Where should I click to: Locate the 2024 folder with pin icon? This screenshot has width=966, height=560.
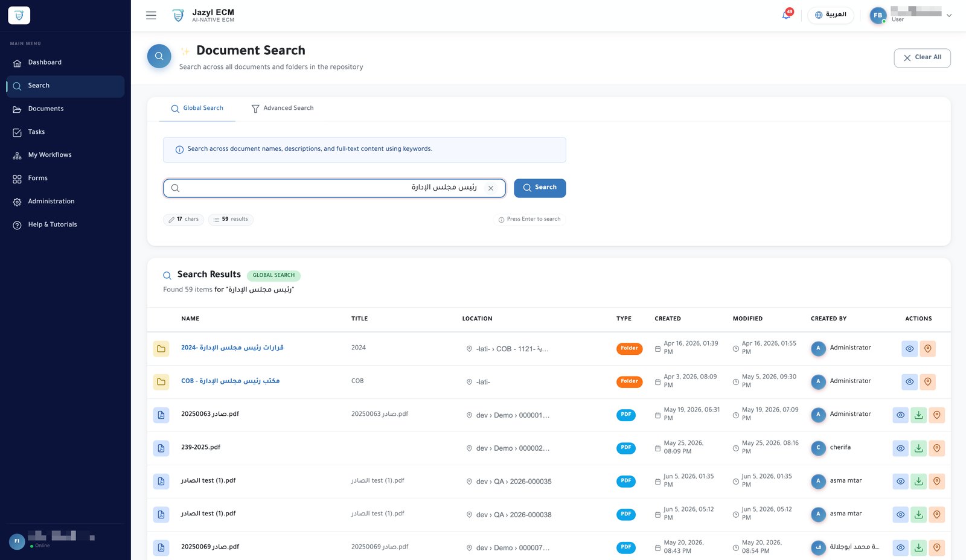[928, 349]
